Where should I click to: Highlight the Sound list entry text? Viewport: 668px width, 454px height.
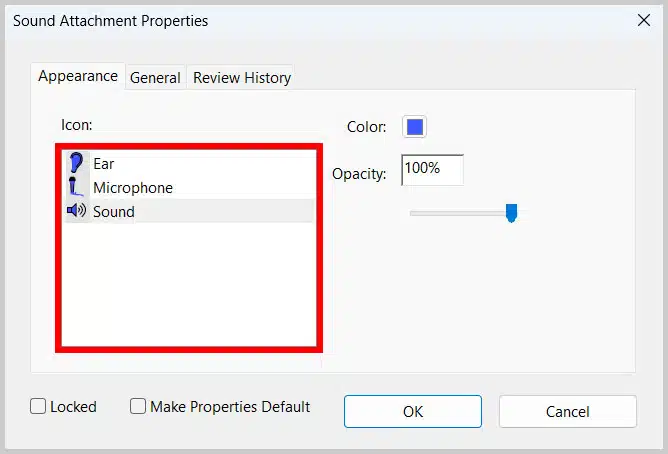tap(114, 212)
